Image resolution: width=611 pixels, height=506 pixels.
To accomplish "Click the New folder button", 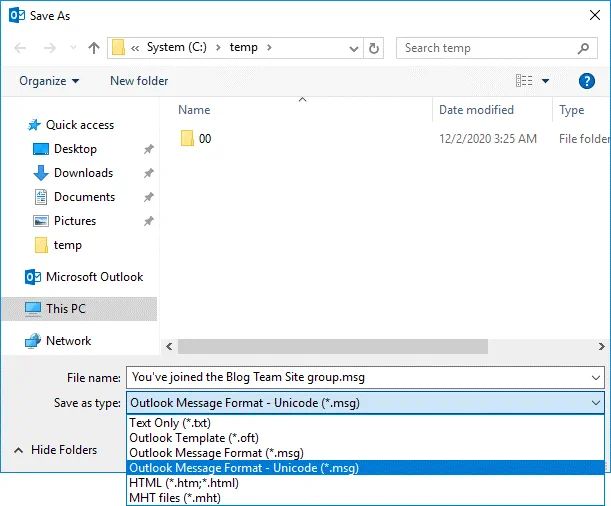I will pos(139,81).
